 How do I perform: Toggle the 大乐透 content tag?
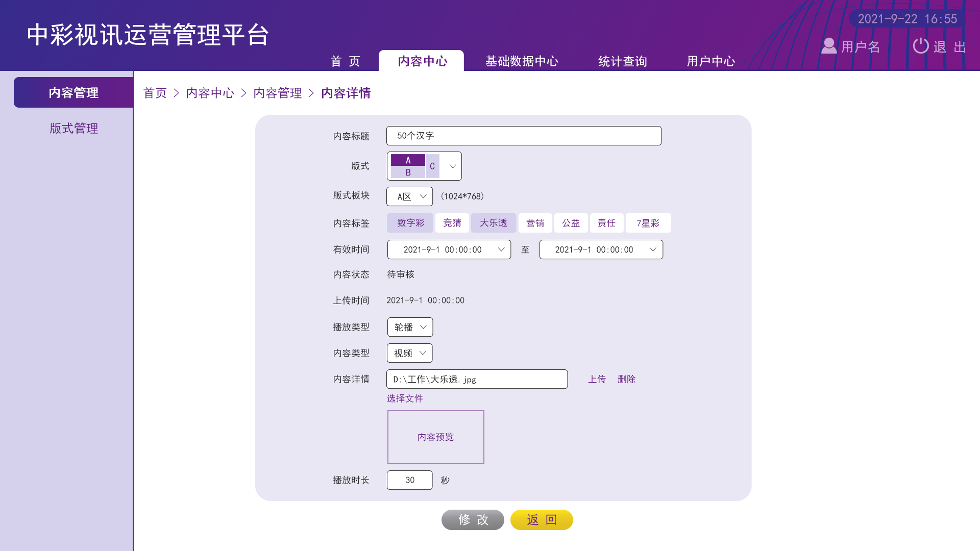click(493, 223)
